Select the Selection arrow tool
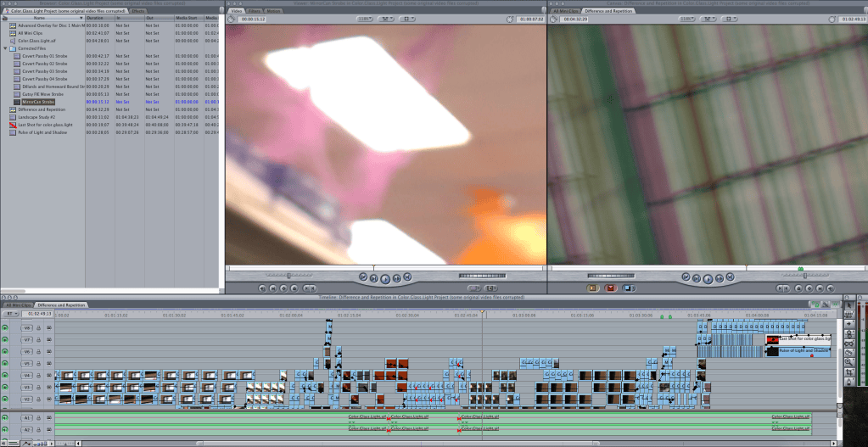The width and height of the screenshot is (868, 447). [850, 305]
